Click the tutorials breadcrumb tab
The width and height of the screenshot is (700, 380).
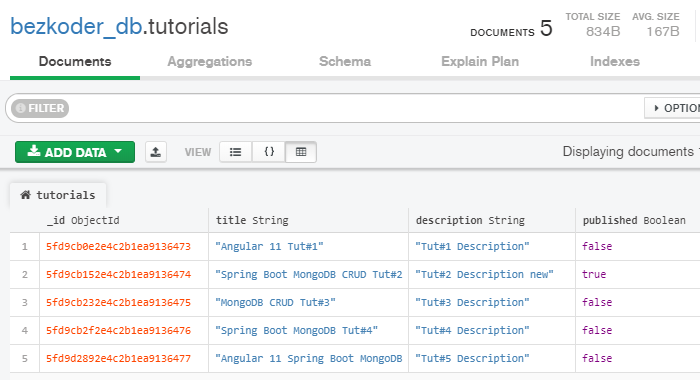point(58,195)
